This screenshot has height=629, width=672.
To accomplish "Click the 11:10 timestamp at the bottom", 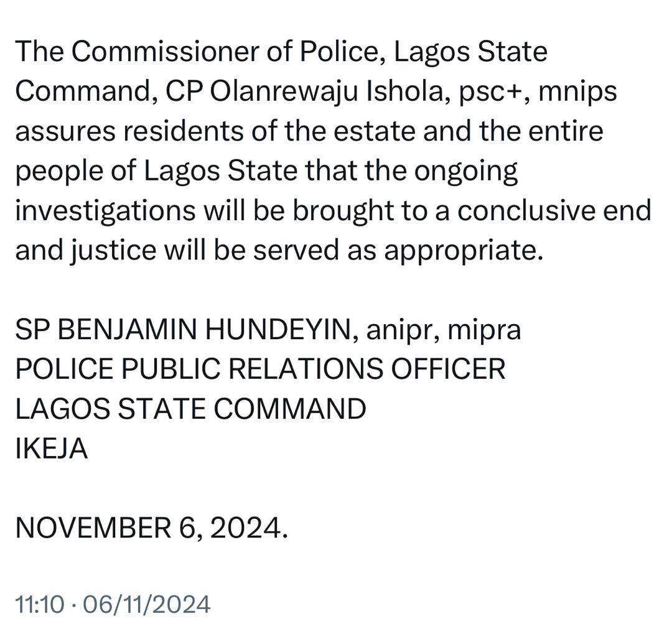I will (x=40, y=604).
